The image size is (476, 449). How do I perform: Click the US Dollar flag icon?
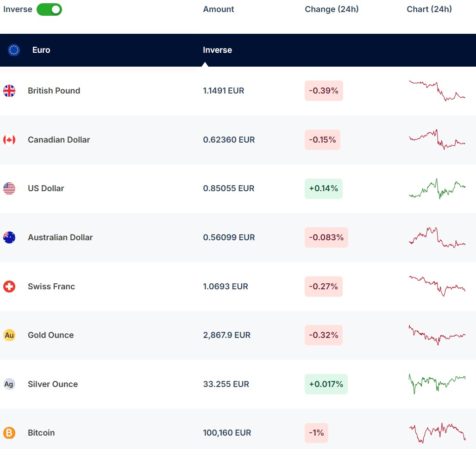coord(9,188)
